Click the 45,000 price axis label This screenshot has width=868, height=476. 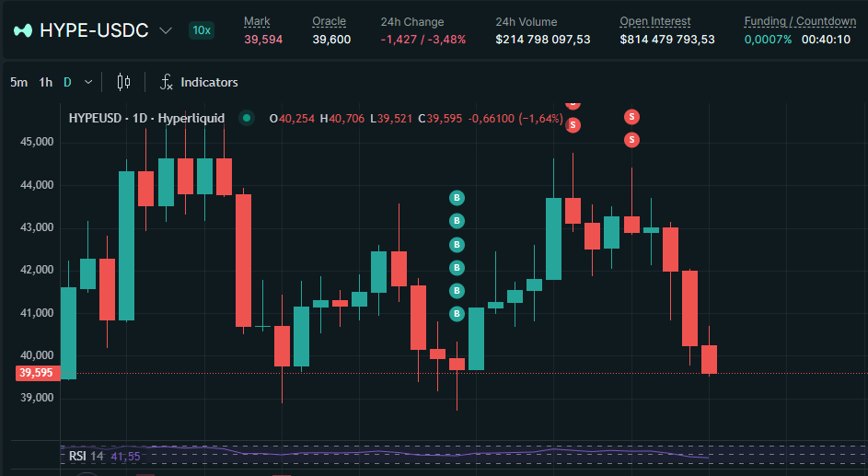click(37, 142)
